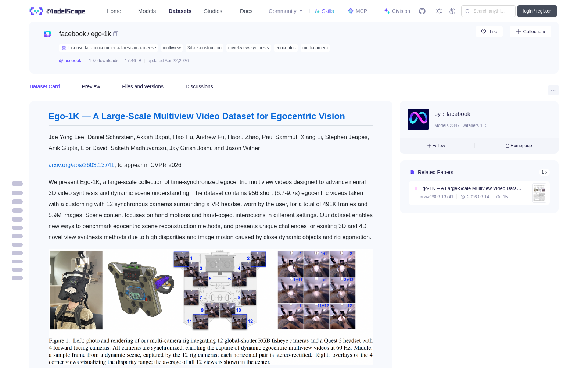Toggle the light/dark theme icon
588x368 pixels.
point(439,11)
